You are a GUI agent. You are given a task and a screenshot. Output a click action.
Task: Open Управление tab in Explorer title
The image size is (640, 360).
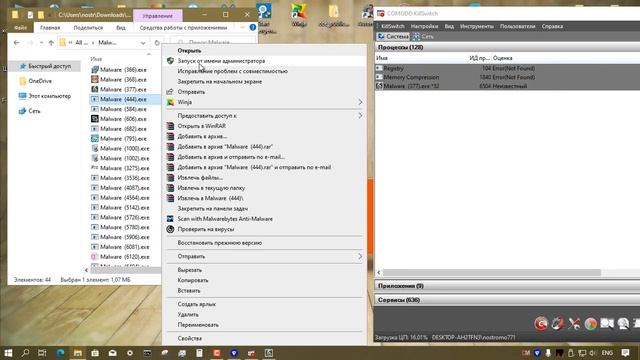point(158,16)
